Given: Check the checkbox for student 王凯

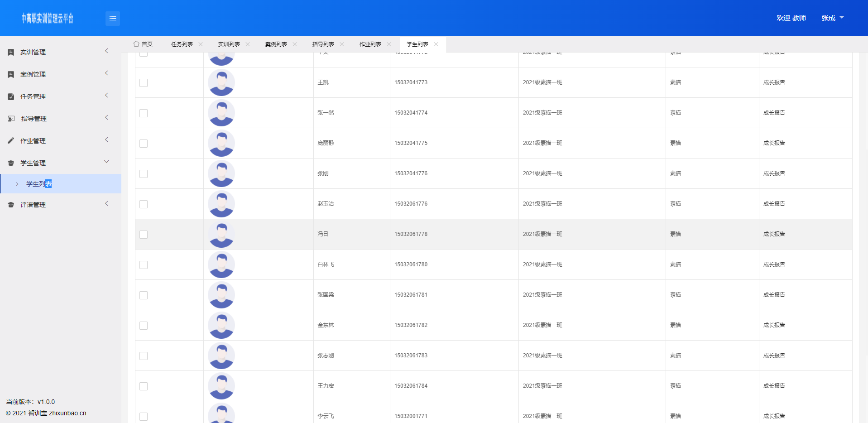Looking at the screenshot, I should 144,83.
